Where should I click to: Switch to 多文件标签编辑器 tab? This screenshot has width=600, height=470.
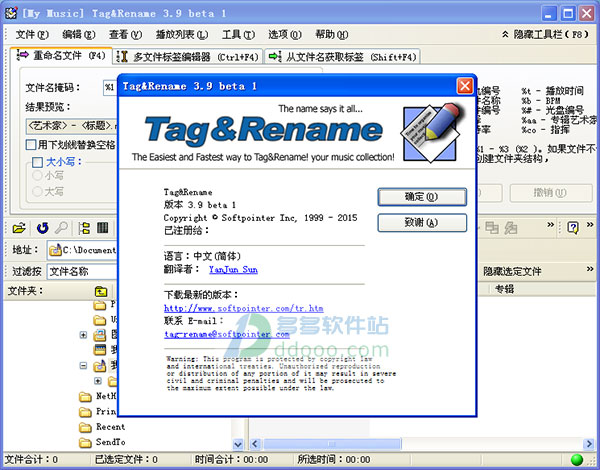(188, 57)
